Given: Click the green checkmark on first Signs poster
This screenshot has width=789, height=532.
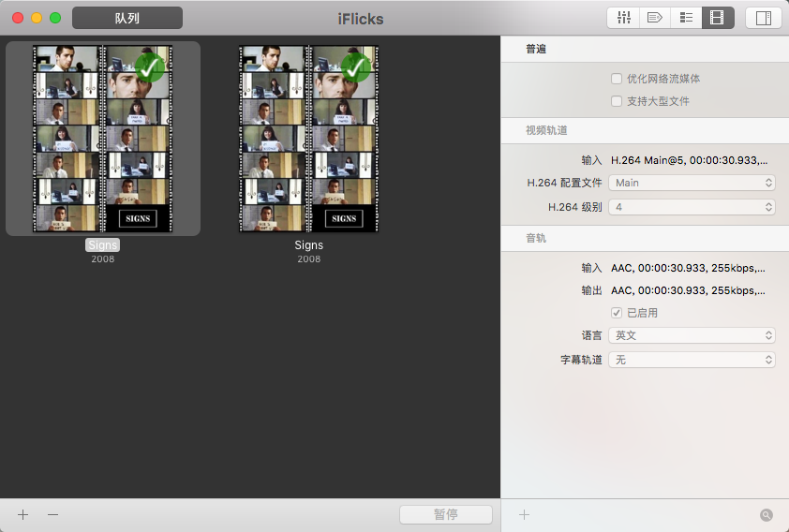Looking at the screenshot, I should [149, 67].
